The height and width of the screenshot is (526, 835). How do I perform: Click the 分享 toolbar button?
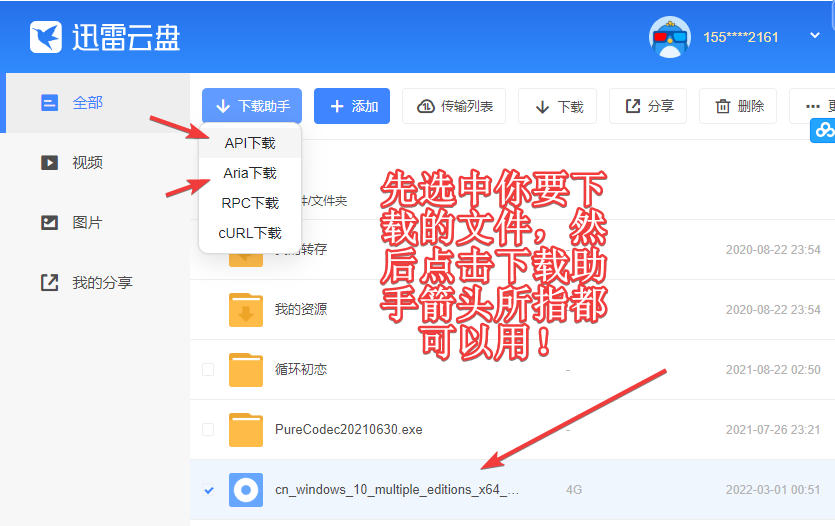pyautogui.click(x=648, y=106)
